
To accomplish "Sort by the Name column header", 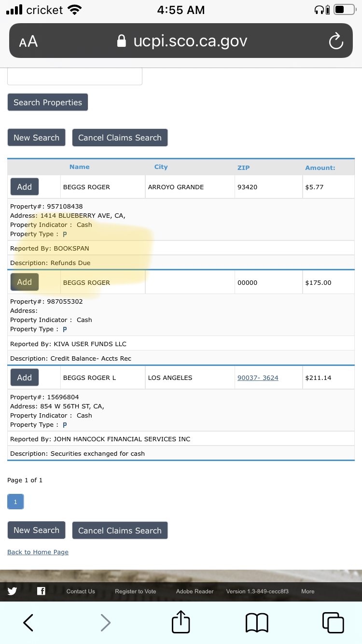I will [x=80, y=167].
